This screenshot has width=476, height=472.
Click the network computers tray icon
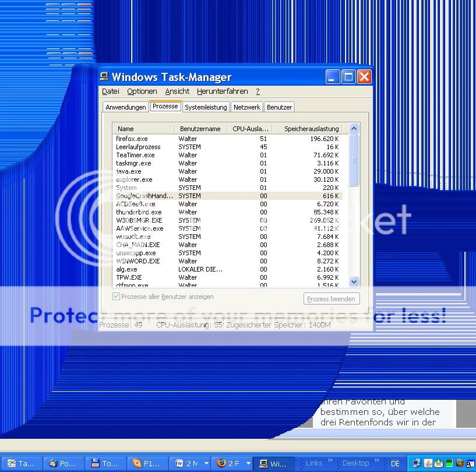coord(417,463)
